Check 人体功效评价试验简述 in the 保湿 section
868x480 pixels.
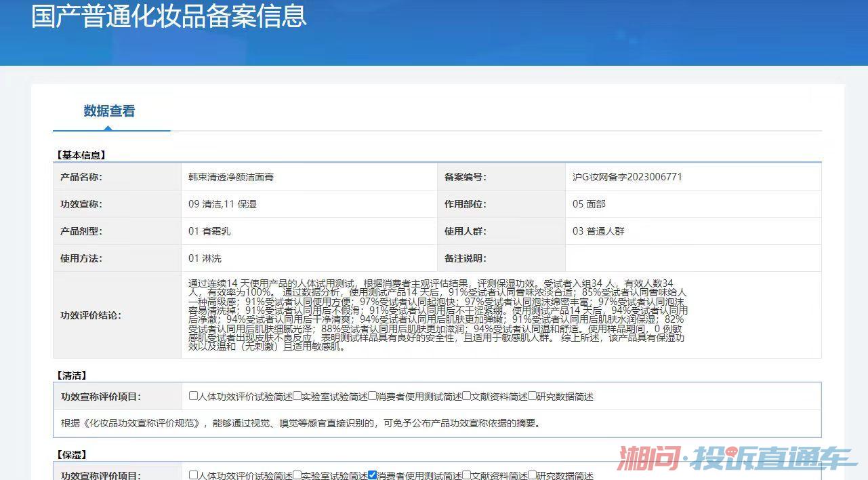[x=194, y=475]
